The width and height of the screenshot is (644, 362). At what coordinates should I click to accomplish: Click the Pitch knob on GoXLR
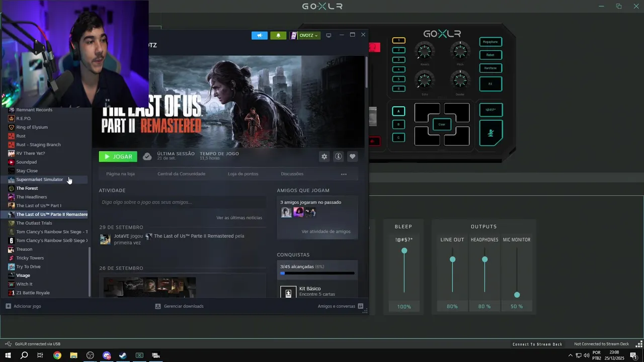click(460, 51)
